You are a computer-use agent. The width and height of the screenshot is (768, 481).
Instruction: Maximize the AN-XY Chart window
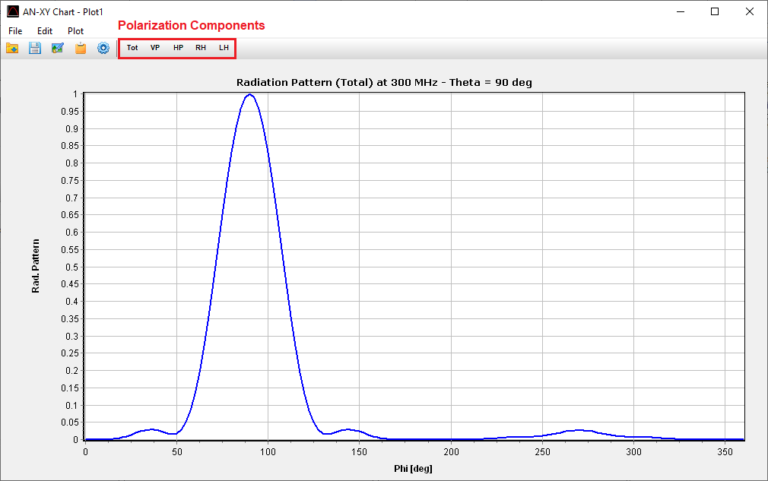tap(714, 11)
